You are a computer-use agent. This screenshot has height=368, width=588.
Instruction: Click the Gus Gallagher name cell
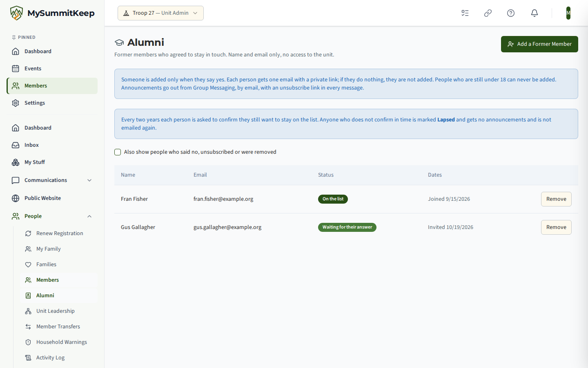[x=138, y=227]
